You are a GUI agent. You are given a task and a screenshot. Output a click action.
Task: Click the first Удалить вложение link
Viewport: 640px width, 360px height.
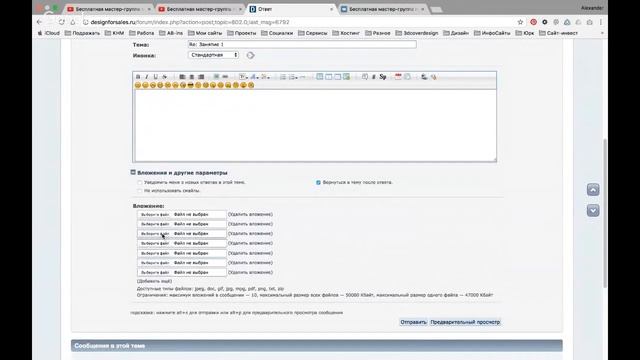click(x=250, y=214)
